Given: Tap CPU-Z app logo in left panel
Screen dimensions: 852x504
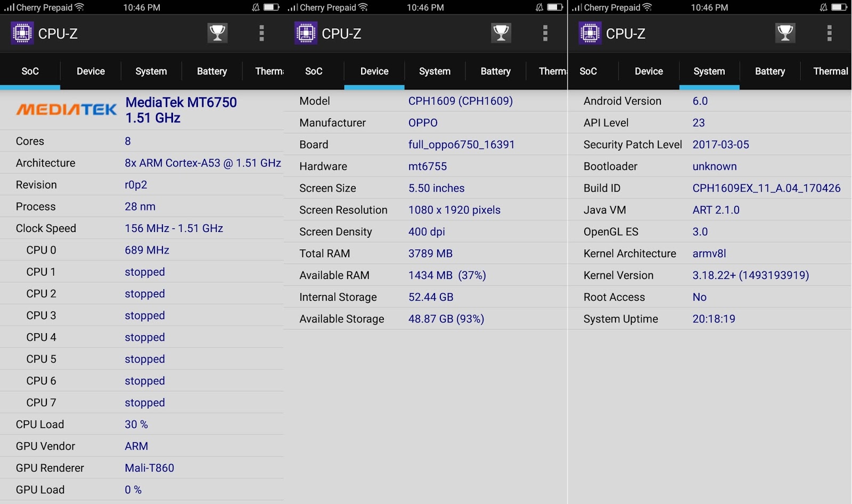Looking at the screenshot, I should [x=22, y=33].
